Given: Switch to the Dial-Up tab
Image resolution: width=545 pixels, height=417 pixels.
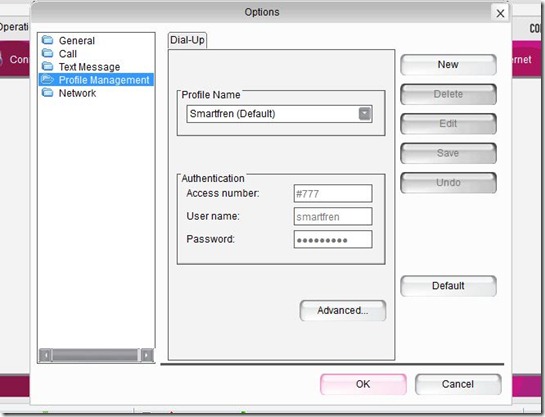Looking at the screenshot, I should coord(187,40).
